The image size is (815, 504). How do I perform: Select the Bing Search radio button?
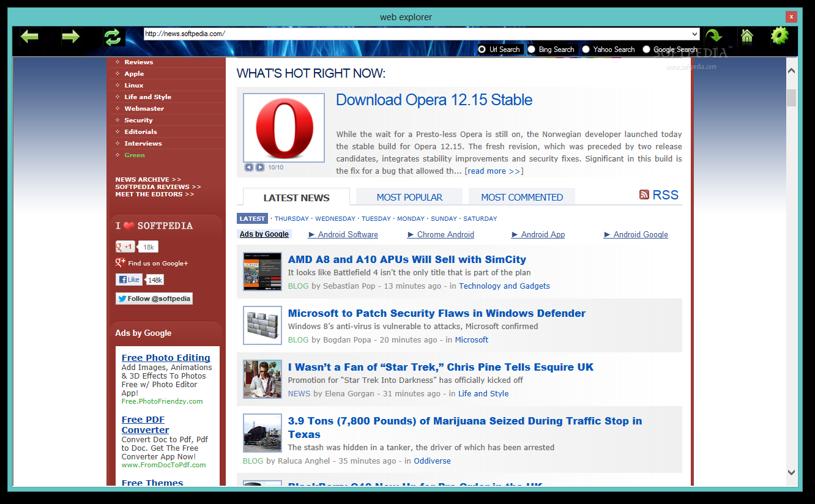(531, 50)
